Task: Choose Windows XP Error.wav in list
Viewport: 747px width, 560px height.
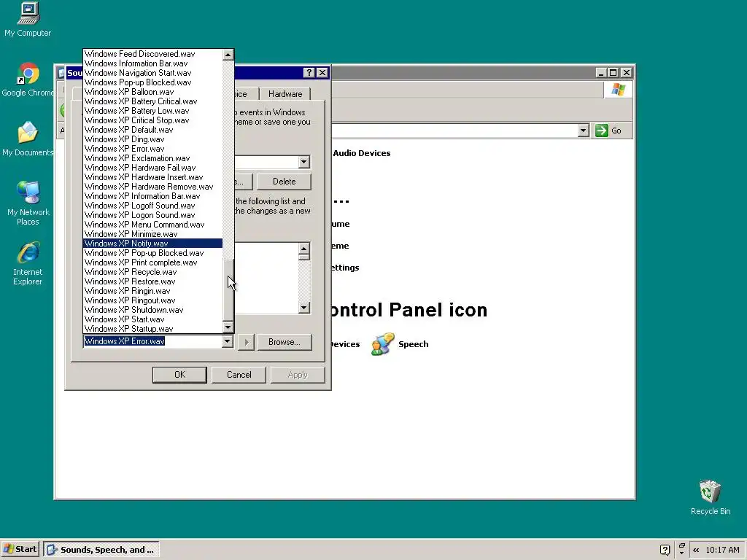Action: click(153, 149)
